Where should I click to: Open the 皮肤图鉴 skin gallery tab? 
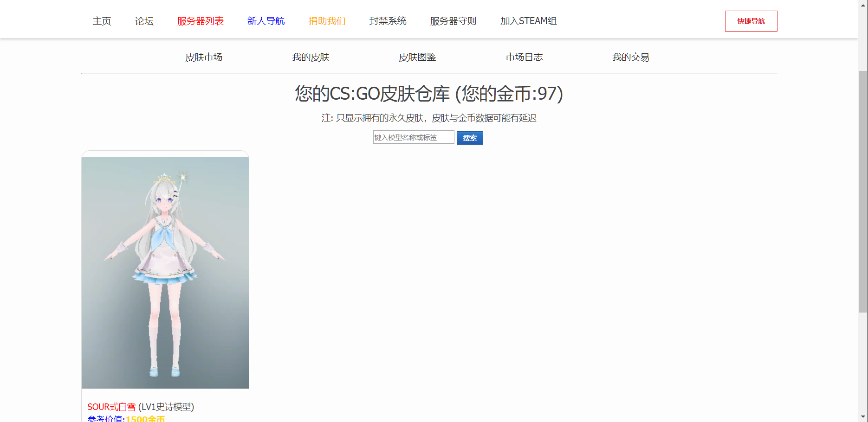(417, 57)
